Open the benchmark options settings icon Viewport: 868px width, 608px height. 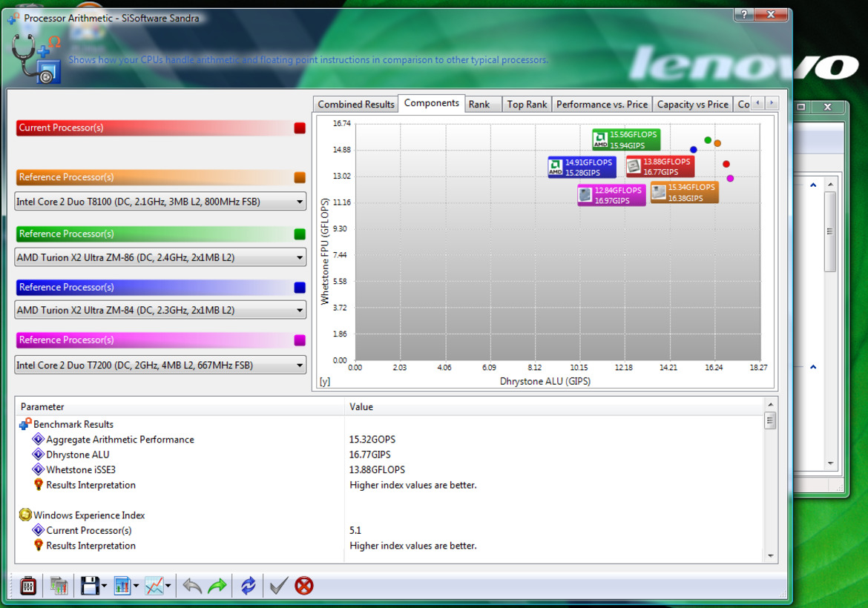pyautogui.click(x=27, y=585)
